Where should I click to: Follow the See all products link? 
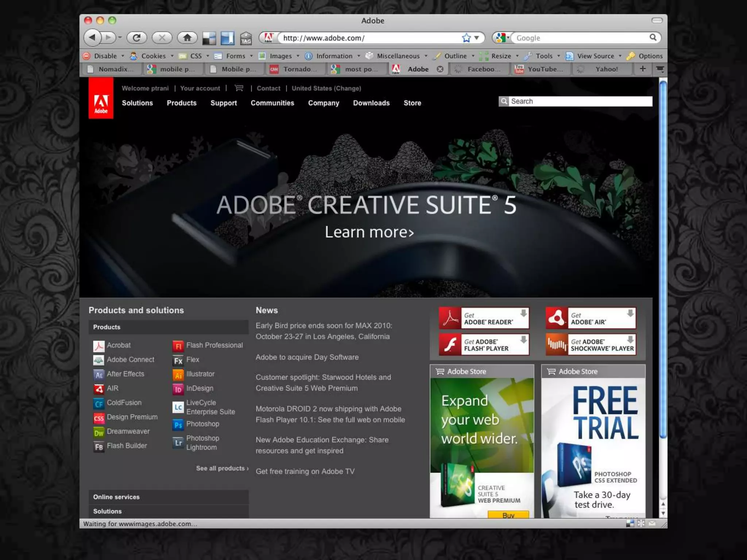tap(222, 468)
